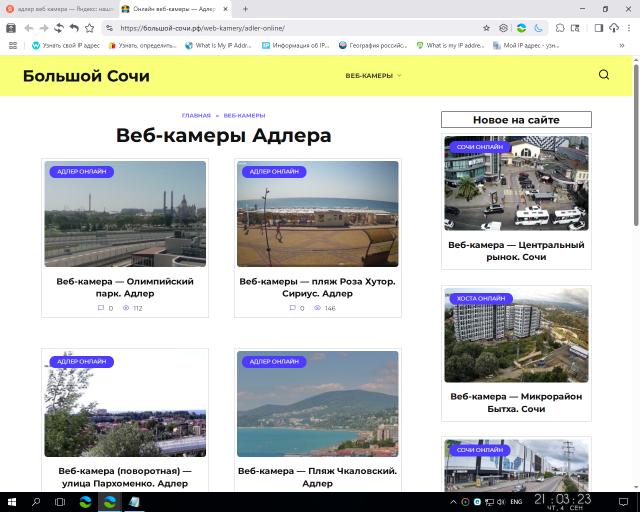
Task: Open title 'Веб-камера — Олимпийский парк. Адлер'
Action: pos(125,287)
